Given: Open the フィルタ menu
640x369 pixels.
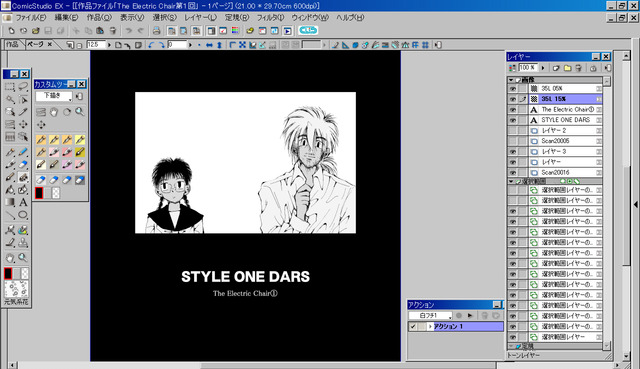Looking at the screenshot, I should point(270,18).
